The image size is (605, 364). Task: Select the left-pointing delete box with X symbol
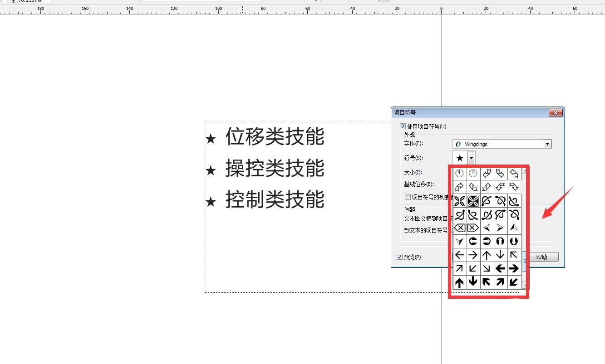pyautogui.click(x=459, y=228)
